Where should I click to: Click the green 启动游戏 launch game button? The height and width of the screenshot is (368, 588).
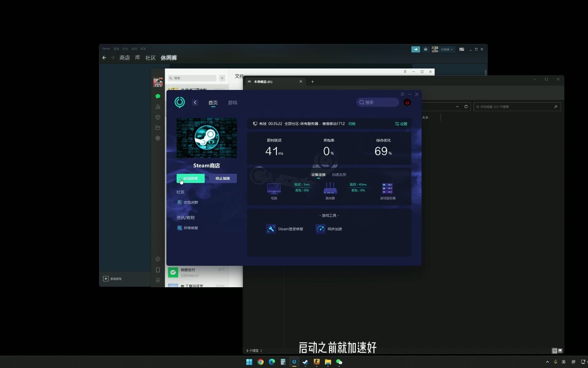pyautogui.click(x=190, y=178)
